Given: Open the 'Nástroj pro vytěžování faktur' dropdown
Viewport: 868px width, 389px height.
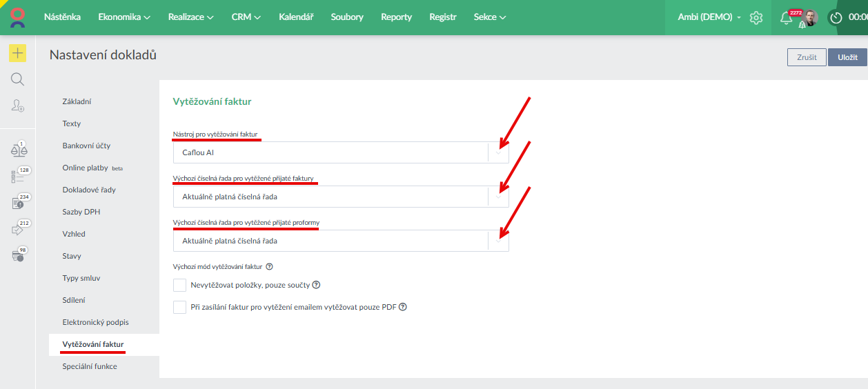Looking at the screenshot, I should pyautogui.click(x=341, y=152).
